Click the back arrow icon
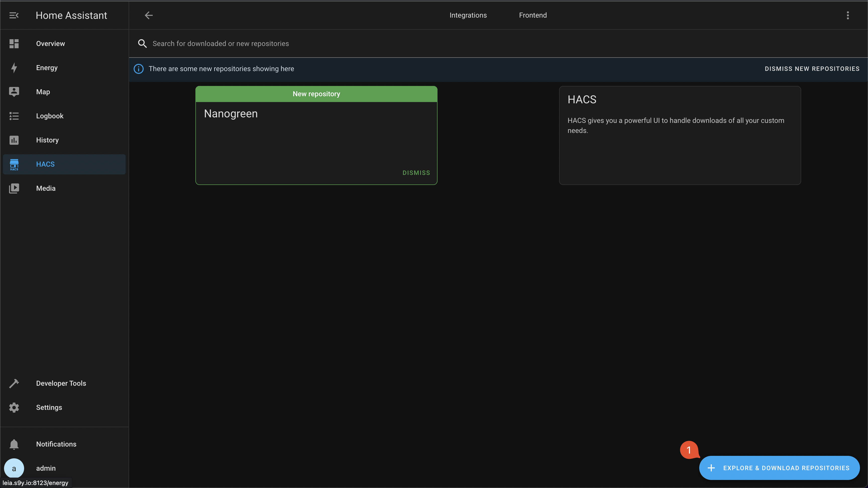Screen dimensions: 868x488 pyautogui.click(x=149, y=15)
